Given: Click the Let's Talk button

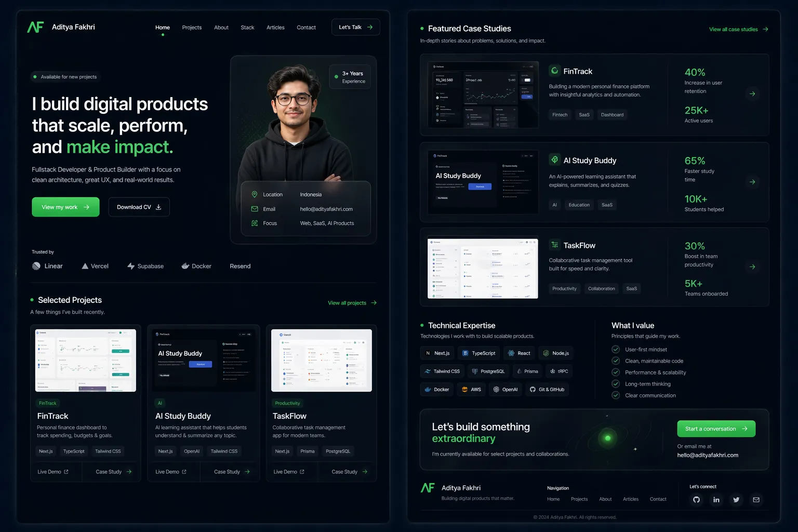Looking at the screenshot, I should pyautogui.click(x=355, y=26).
